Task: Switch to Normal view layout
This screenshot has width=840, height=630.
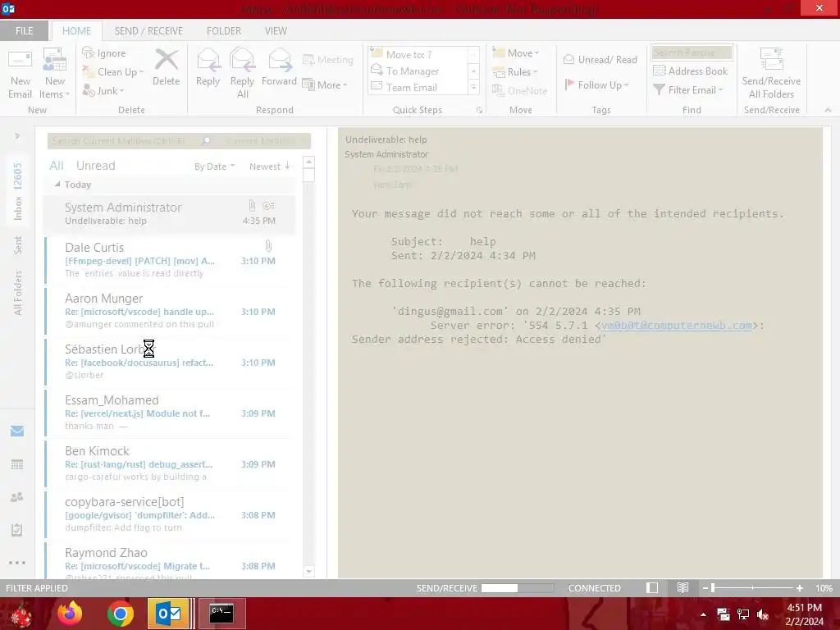Action: (x=652, y=587)
